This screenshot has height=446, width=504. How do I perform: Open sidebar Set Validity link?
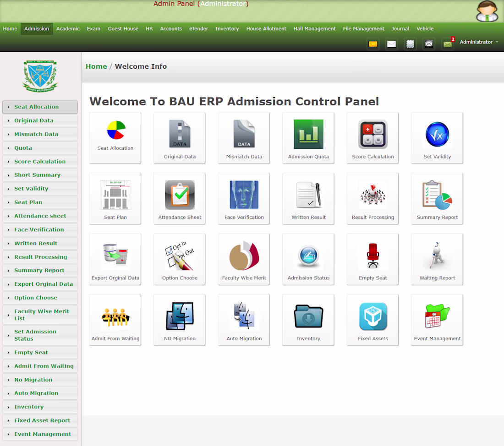coord(40,189)
